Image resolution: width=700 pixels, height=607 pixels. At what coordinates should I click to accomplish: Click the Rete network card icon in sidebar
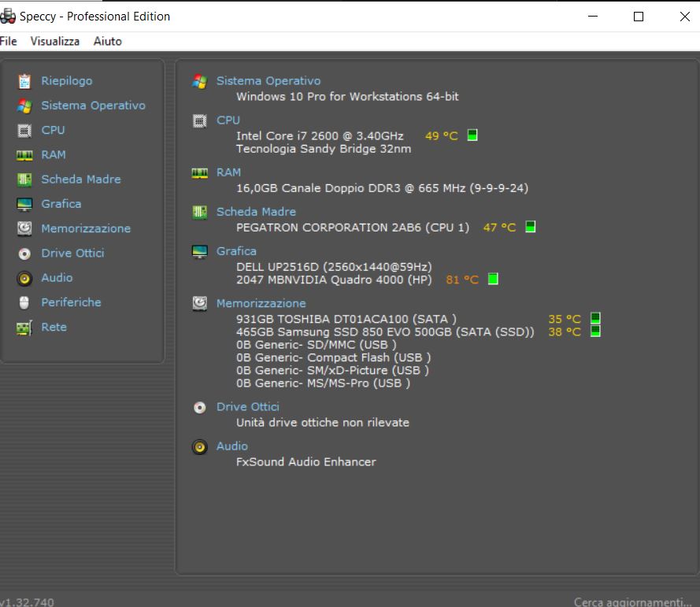(24, 328)
